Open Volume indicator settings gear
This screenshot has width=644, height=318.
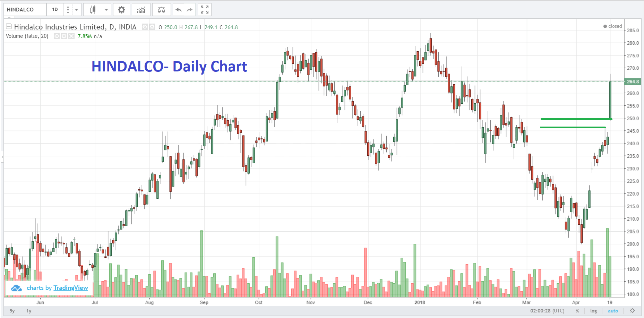pyautogui.click(x=64, y=36)
